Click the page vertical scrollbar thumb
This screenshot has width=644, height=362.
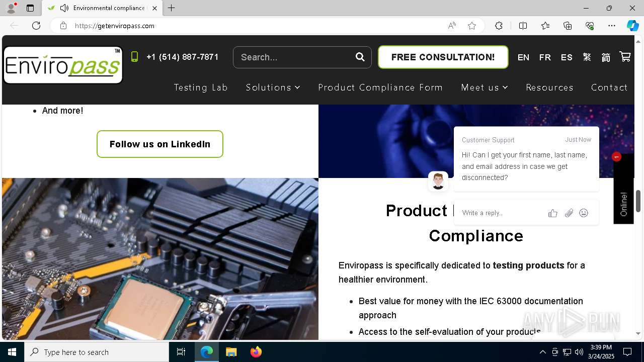pyautogui.click(x=638, y=201)
